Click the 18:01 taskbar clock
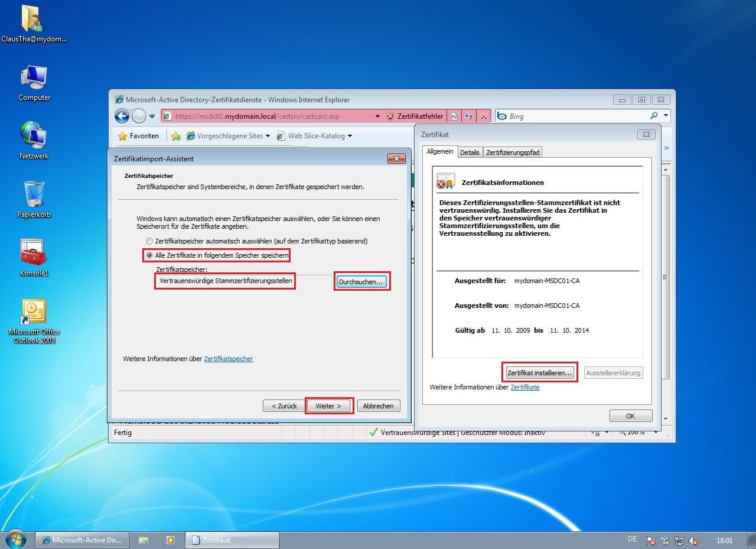This screenshot has width=756, height=549. [724, 540]
